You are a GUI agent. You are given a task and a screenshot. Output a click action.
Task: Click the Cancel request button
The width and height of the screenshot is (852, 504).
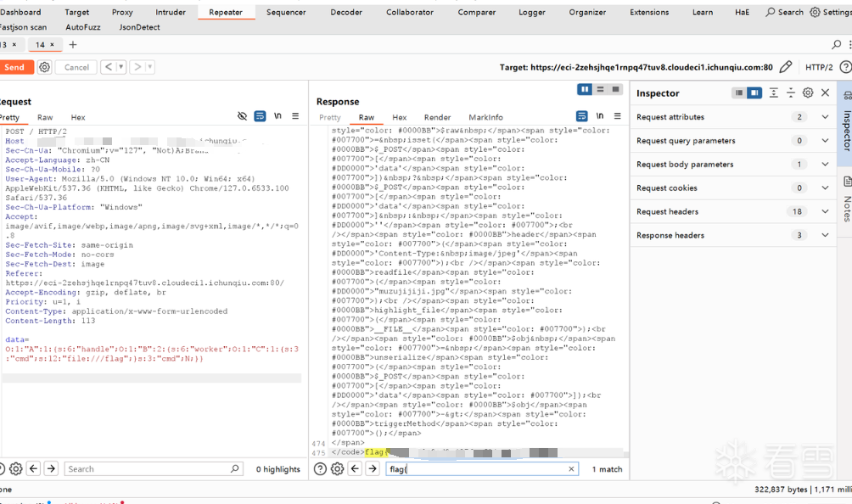point(76,67)
